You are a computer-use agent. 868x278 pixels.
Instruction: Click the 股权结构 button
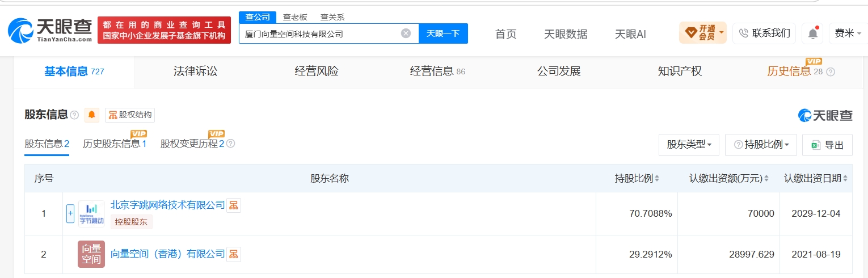click(x=130, y=115)
